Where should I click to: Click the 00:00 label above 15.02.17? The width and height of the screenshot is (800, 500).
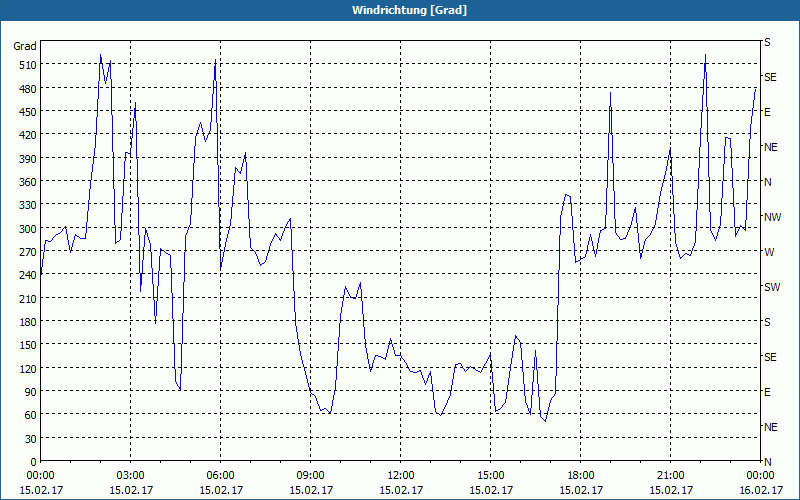pos(40,476)
